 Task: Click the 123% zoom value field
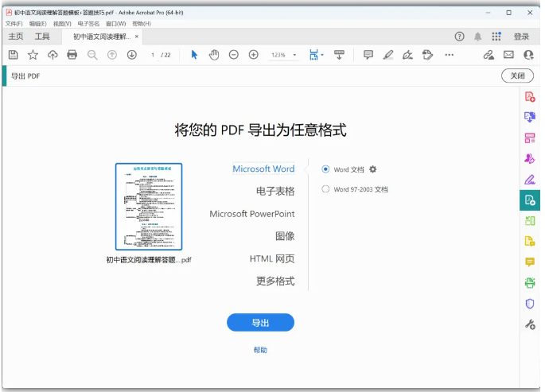pyautogui.click(x=278, y=55)
